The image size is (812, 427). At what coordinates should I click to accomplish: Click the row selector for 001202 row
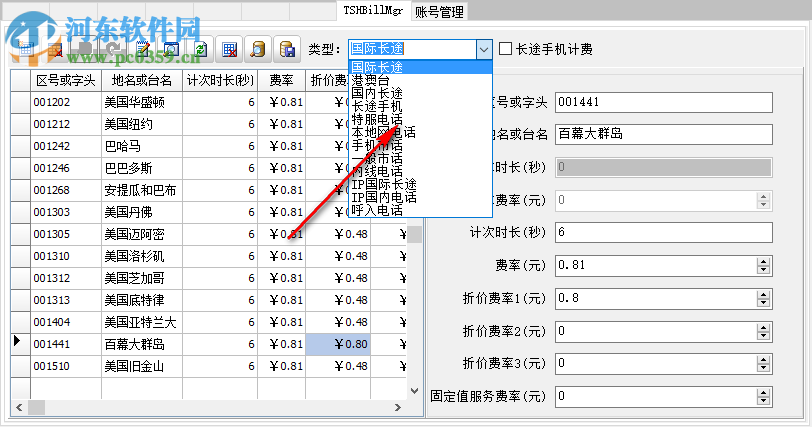coord(20,102)
